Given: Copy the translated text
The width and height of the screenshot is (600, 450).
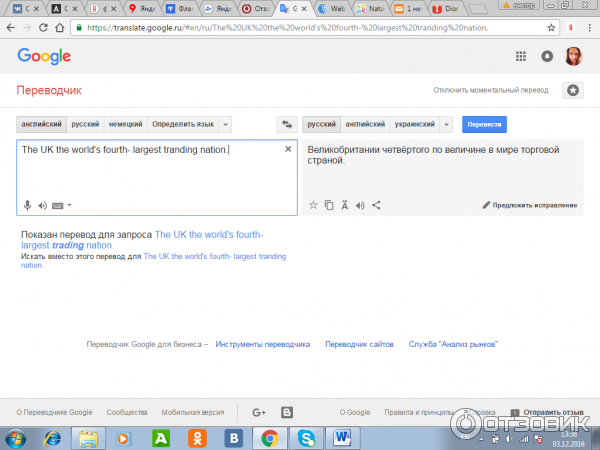Looking at the screenshot, I should click(329, 205).
